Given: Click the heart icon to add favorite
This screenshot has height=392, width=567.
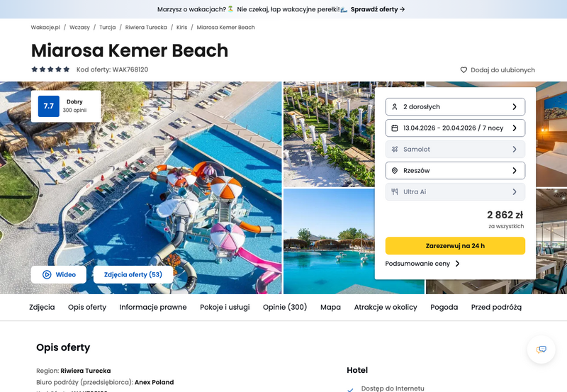Looking at the screenshot, I should click(x=464, y=69).
